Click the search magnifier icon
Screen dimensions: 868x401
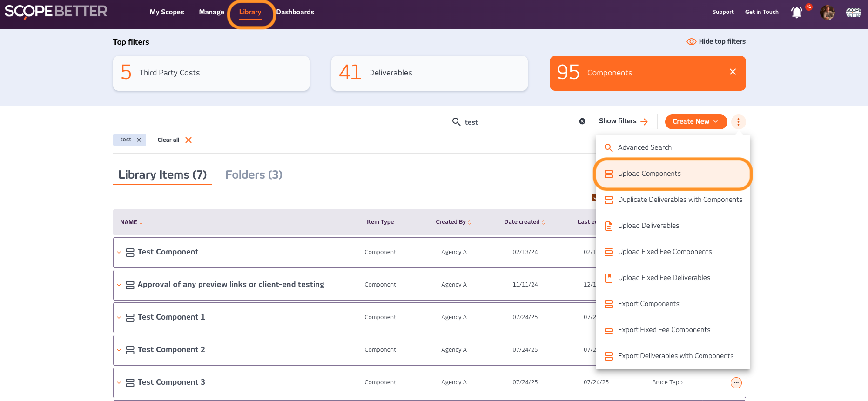456,122
